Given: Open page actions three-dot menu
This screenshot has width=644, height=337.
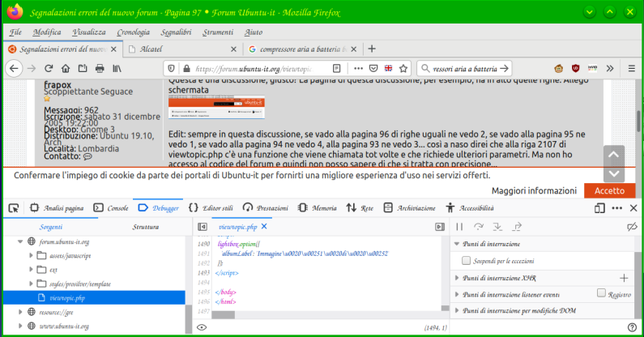Looking at the screenshot, I should click(x=358, y=69).
